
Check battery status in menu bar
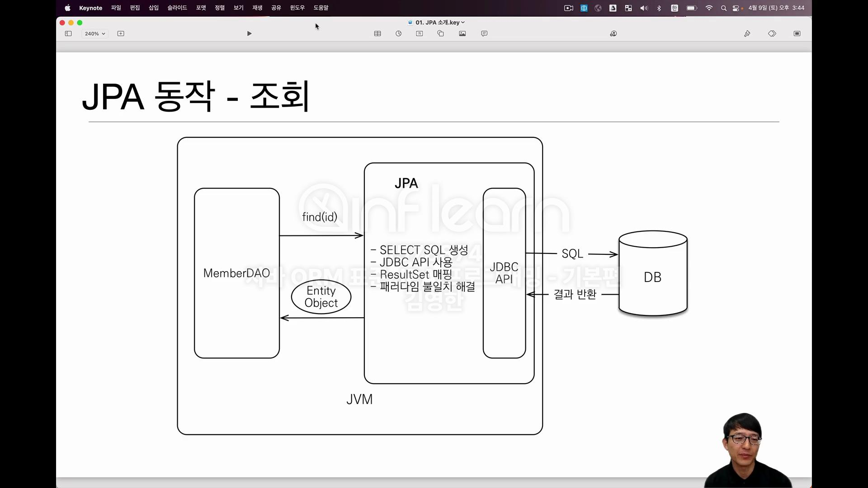pos(692,8)
